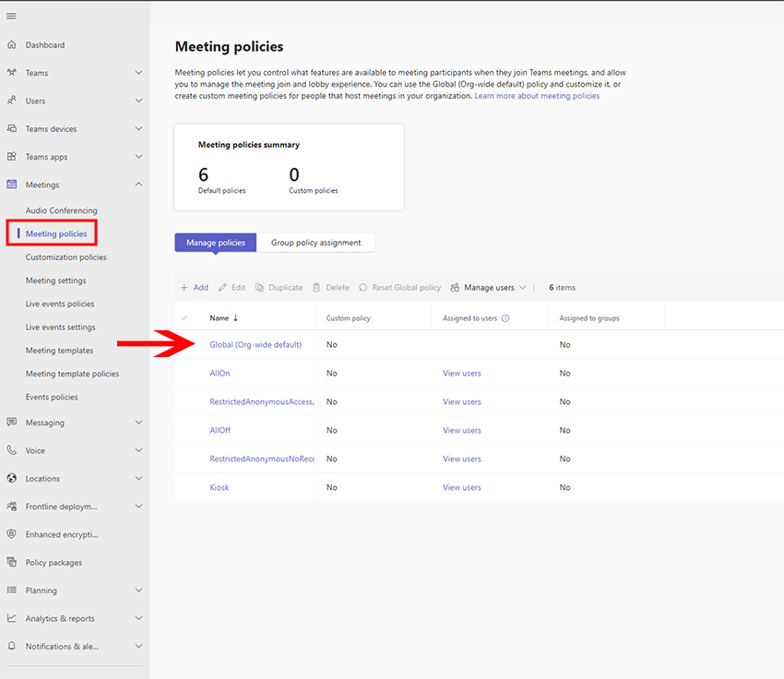Expand the Messaging section chevron

138,423
